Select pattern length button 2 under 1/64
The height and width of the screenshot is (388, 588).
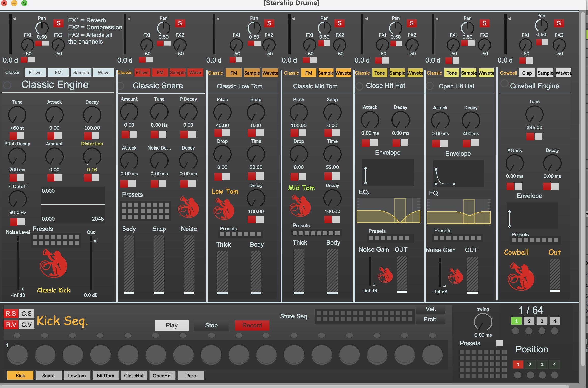[529, 321]
